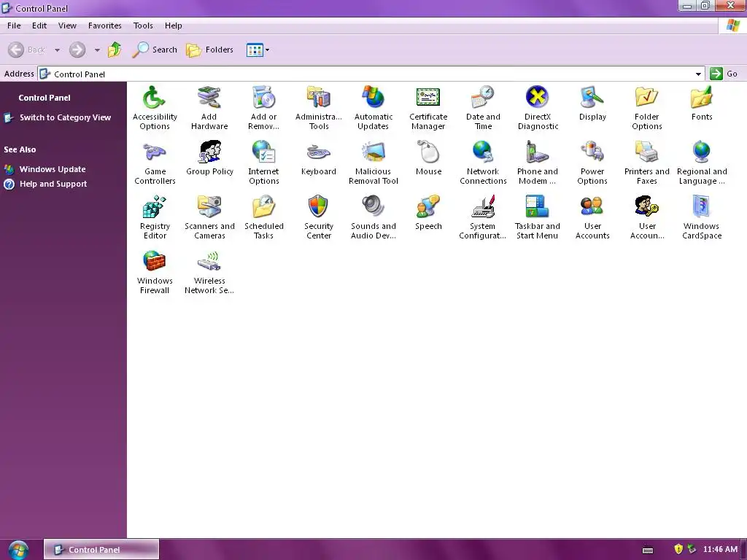Screen dimensions: 747x560
Task: Open User Accounts people icon
Action: [592, 217]
